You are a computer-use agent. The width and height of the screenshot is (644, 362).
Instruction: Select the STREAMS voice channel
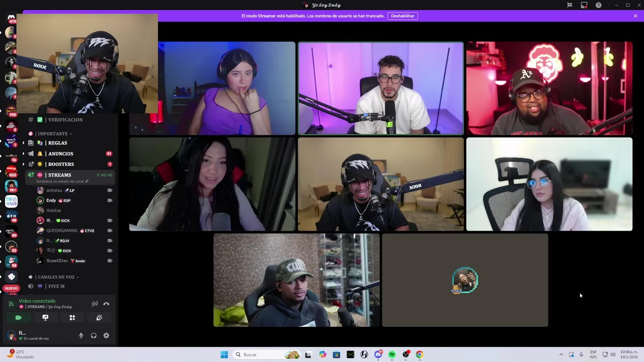coord(69,175)
